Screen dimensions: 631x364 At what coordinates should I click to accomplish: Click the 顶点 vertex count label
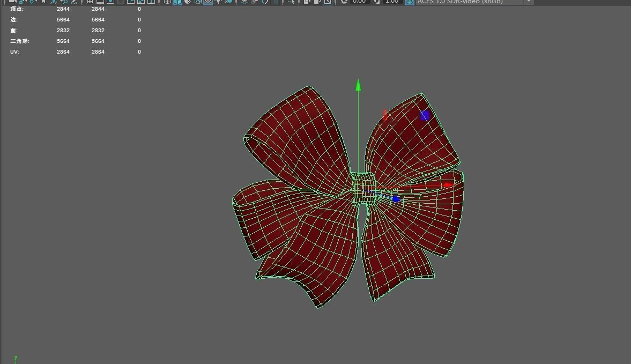[17, 9]
